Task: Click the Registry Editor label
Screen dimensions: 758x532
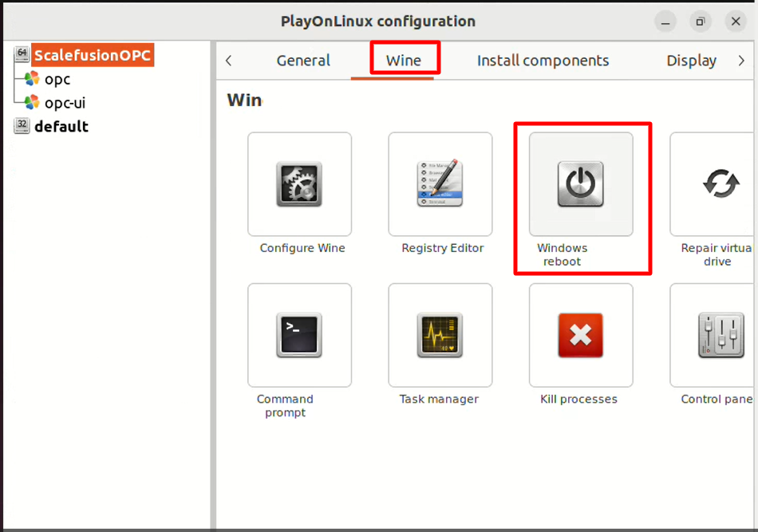Action: point(442,248)
